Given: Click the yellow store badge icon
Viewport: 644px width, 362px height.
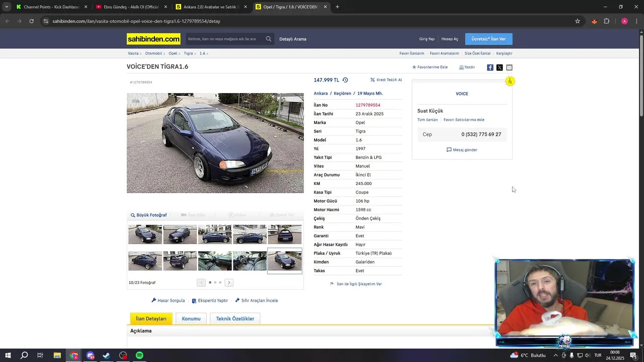Looking at the screenshot, I should pos(510,81).
